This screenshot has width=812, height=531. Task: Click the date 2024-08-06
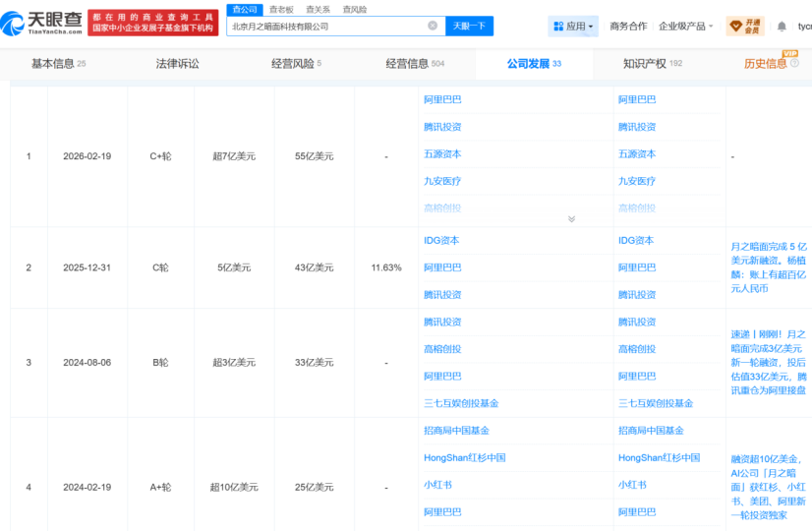[87, 362]
